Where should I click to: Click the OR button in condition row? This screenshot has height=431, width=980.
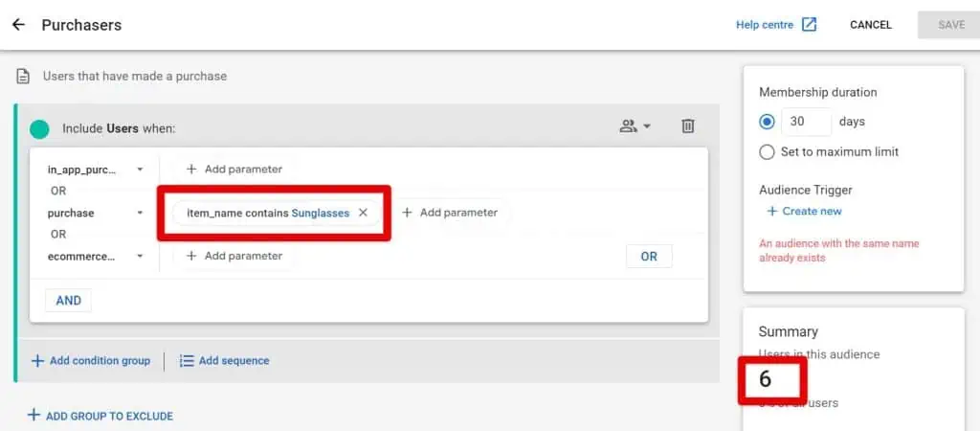point(649,256)
